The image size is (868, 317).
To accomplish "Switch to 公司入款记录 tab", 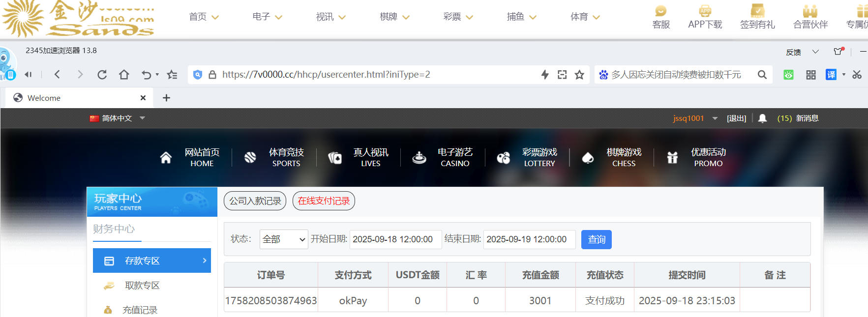I will 255,201.
